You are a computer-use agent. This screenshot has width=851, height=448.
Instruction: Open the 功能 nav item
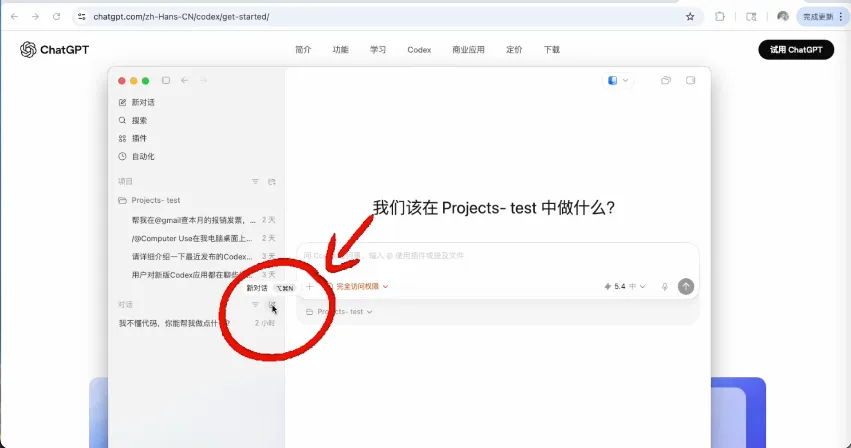[x=340, y=49]
